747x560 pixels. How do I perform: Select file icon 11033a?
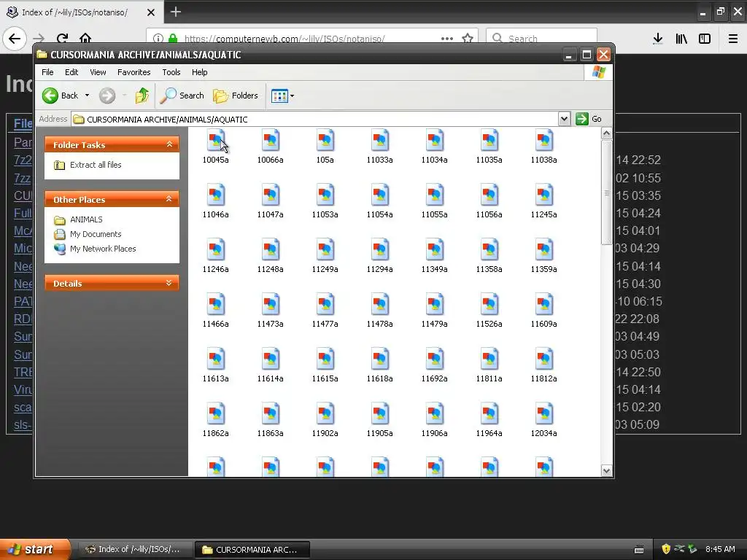click(x=380, y=141)
